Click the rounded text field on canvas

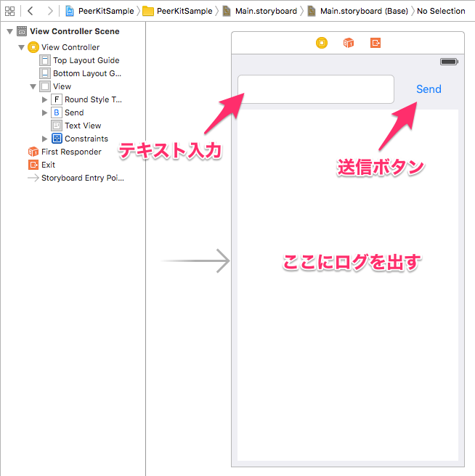[316, 89]
